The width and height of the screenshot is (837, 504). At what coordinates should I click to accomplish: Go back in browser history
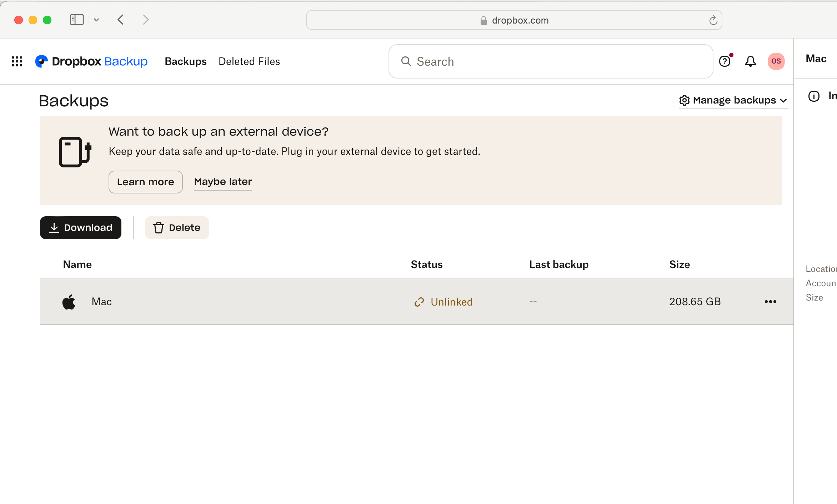(x=121, y=20)
